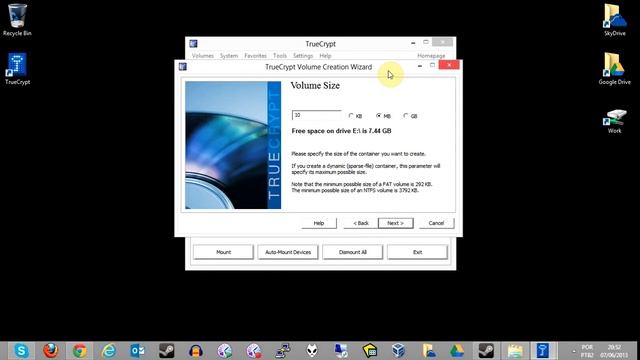640x360 pixels.
Task: Open the VirtualBox cube icon in taskbar
Action: point(398,351)
